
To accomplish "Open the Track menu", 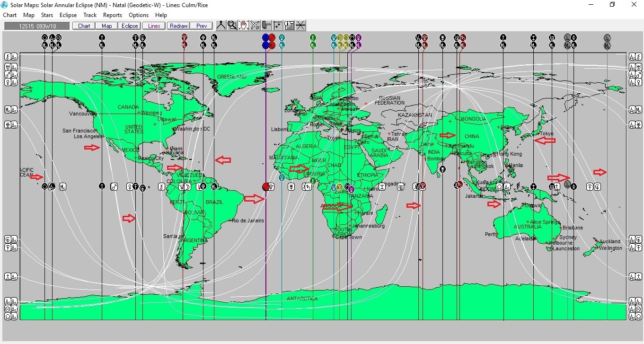I will point(90,15).
